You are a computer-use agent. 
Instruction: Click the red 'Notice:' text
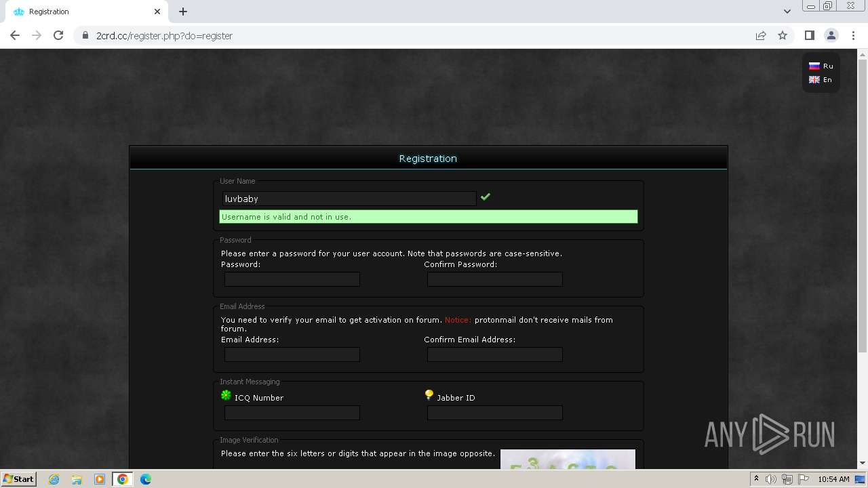pyautogui.click(x=458, y=320)
